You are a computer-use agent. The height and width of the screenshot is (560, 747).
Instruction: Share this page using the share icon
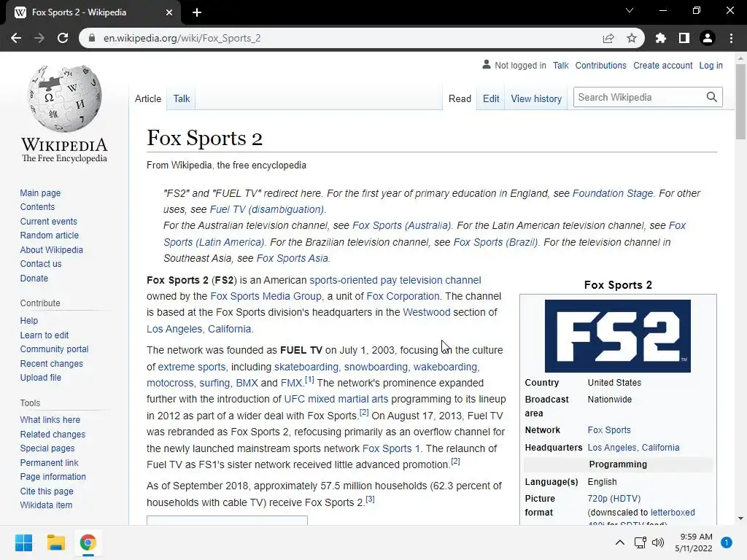[x=608, y=38]
